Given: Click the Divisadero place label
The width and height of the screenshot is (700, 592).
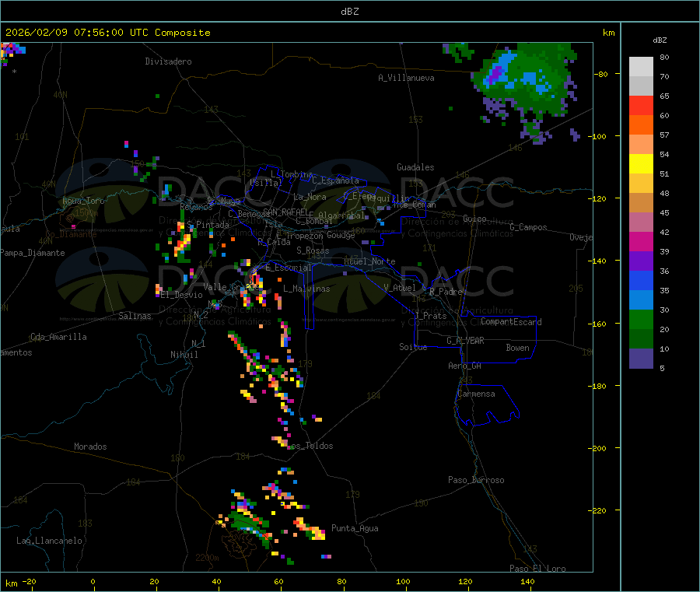Looking at the screenshot, I should [x=168, y=61].
